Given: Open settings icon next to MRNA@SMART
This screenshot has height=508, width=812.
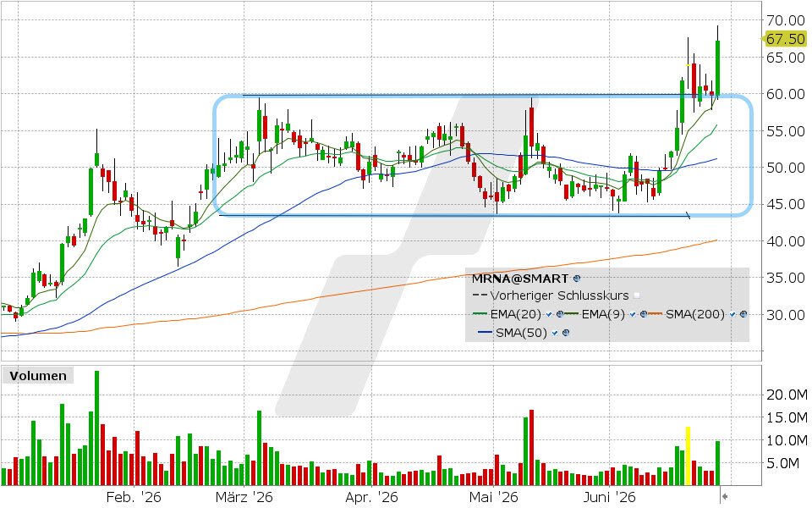Looking at the screenshot, I should 577,279.
